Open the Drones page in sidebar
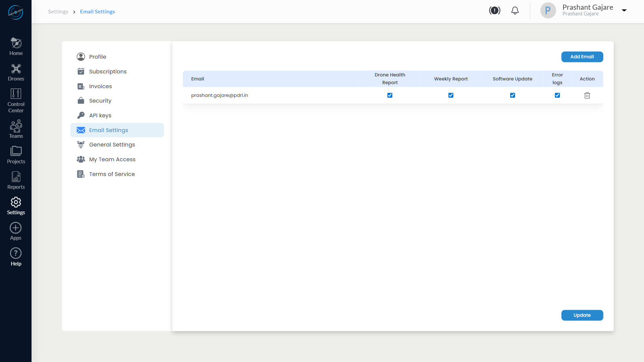The height and width of the screenshot is (362, 644). click(16, 72)
